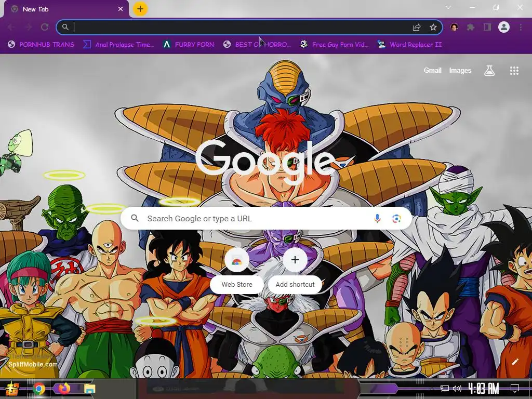This screenshot has height=399, width=532.
Task: Focus the address bar at the top
Action: pyautogui.click(x=249, y=27)
